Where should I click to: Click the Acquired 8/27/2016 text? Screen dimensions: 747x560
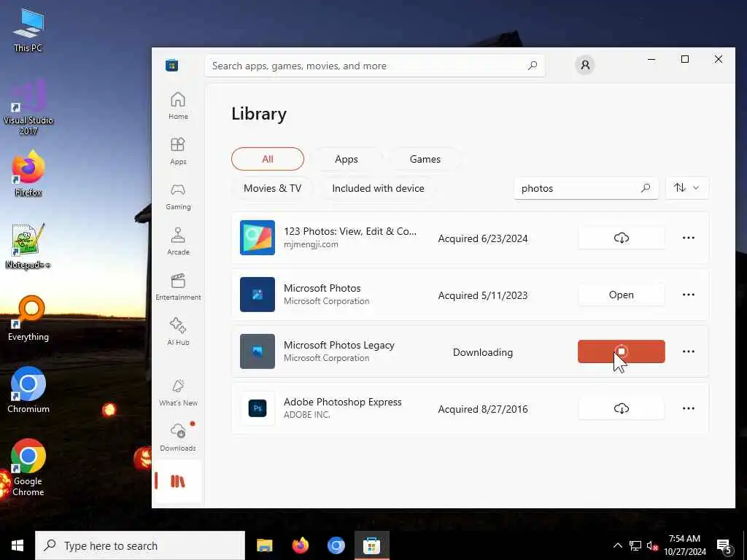pos(483,409)
